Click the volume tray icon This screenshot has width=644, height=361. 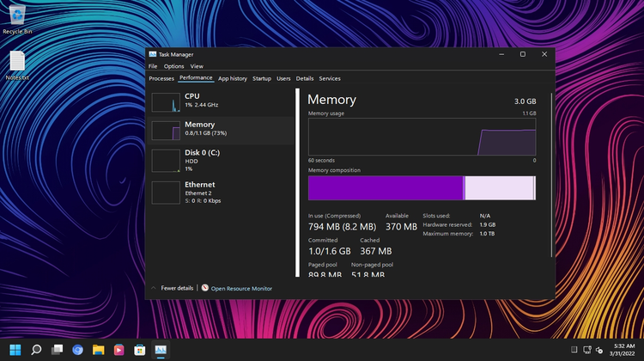point(599,350)
